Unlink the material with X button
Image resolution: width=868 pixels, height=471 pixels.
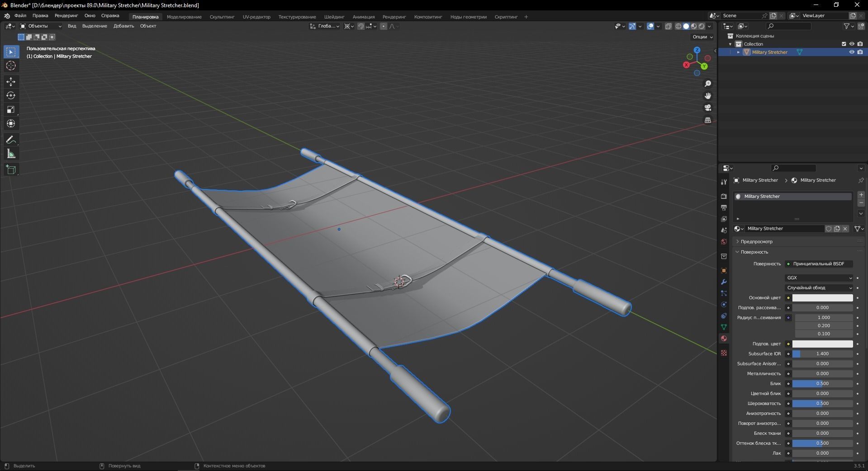coord(845,229)
